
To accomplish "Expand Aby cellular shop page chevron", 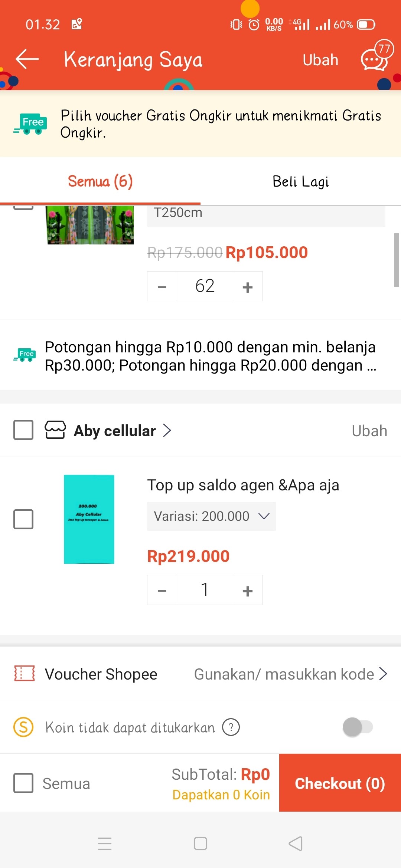I will click(x=167, y=431).
